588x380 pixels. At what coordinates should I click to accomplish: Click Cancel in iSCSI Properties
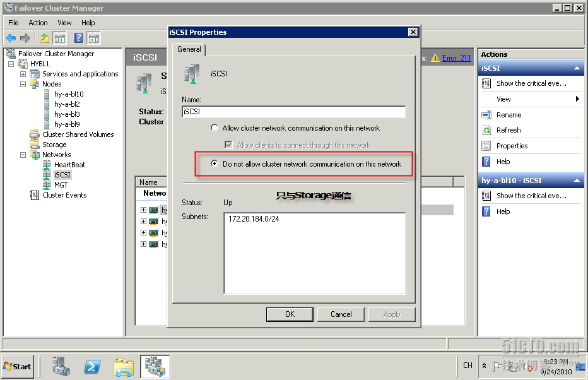[341, 314]
